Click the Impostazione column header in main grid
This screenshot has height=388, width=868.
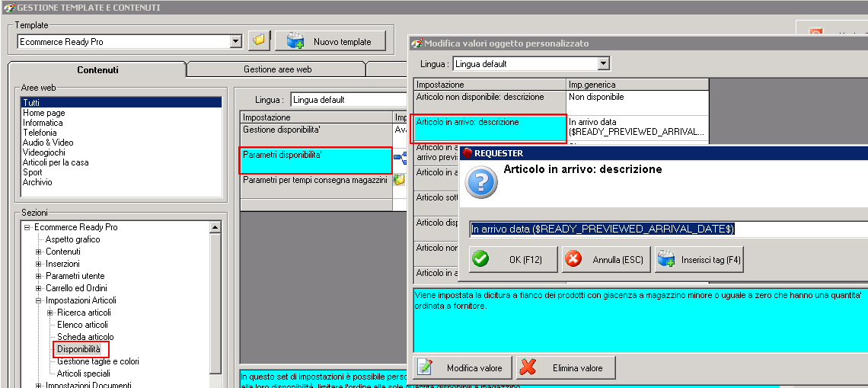coord(317,117)
